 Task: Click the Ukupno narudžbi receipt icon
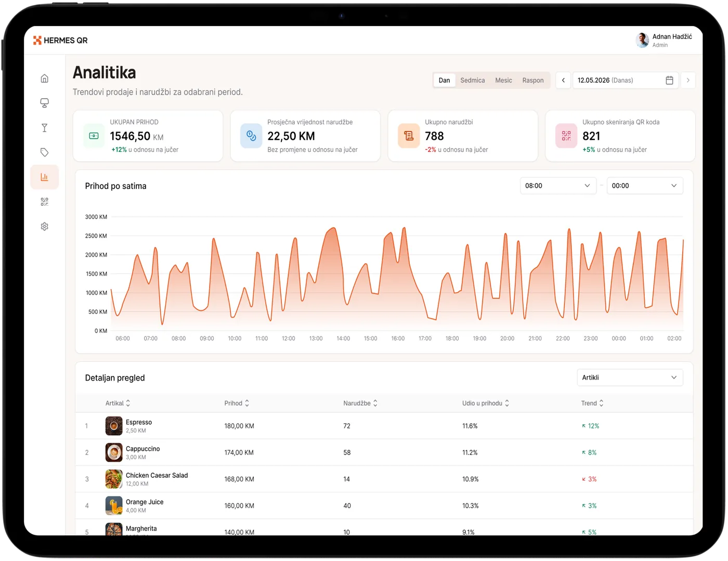tap(409, 136)
